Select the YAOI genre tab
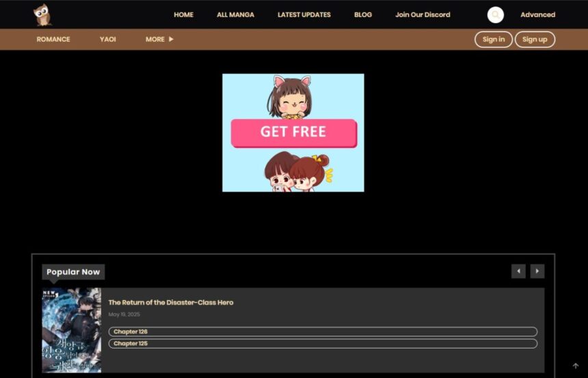The image size is (588, 378). coord(107,39)
